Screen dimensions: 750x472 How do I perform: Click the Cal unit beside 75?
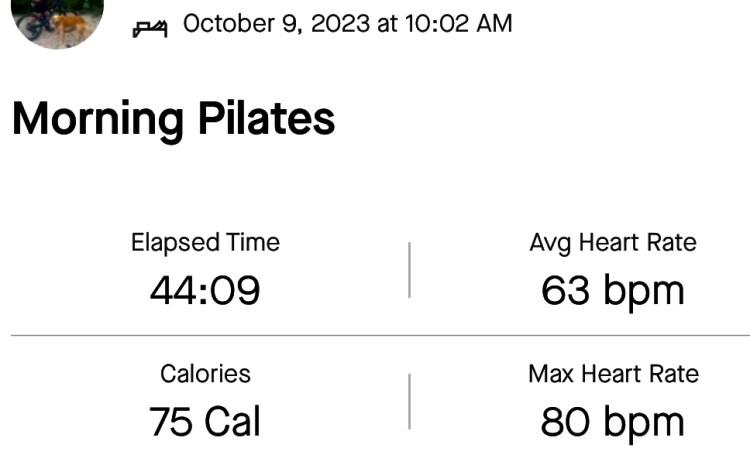[232, 422]
